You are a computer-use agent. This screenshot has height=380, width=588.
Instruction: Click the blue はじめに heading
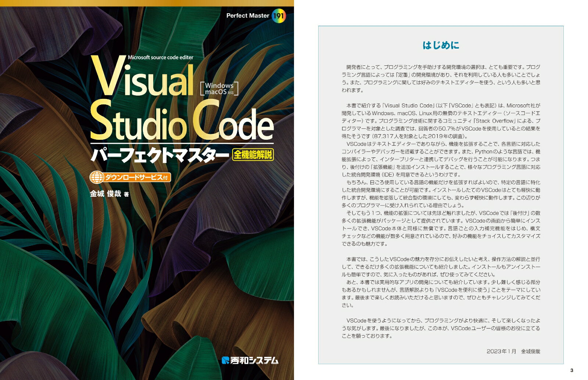[x=441, y=45]
